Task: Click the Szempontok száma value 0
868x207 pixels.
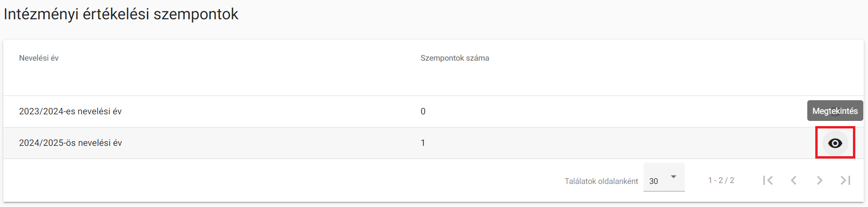Action: click(423, 111)
